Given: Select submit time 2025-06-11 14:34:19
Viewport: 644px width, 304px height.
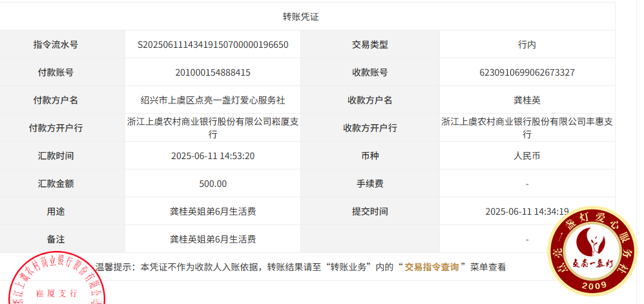Looking at the screenshot, I should pyautogui.click(x=527, y=212).
